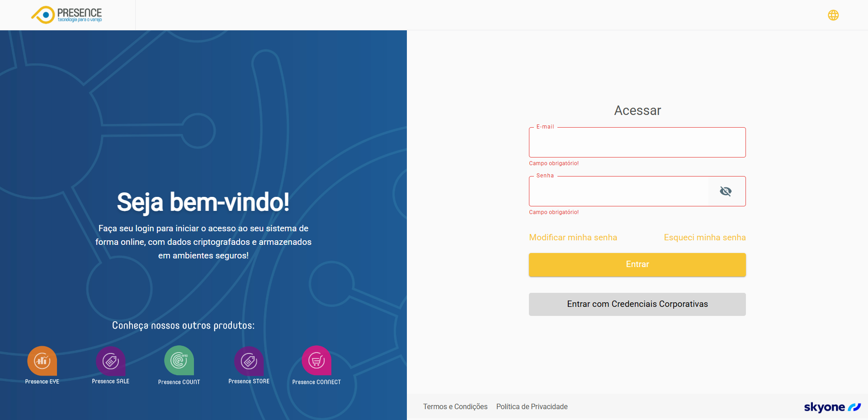
Task: Click the Presence EYE product icon
Action: click(42, 361)
